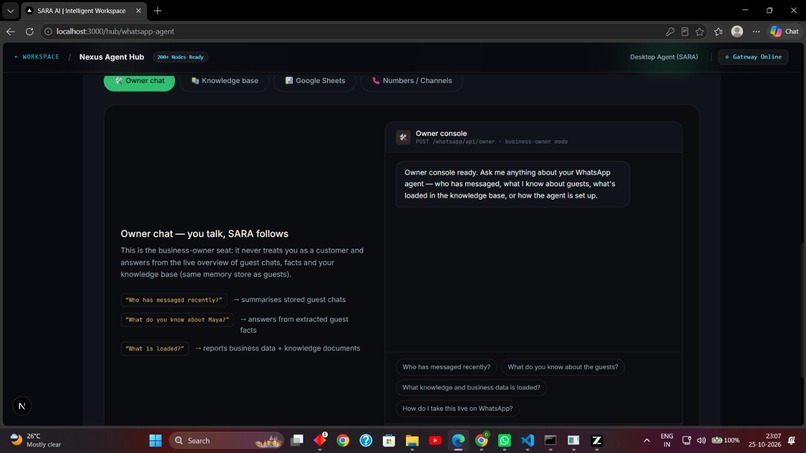The image size is (806, 453).
Task: Open the password key icon in the address bar
Action: [670, 31]
